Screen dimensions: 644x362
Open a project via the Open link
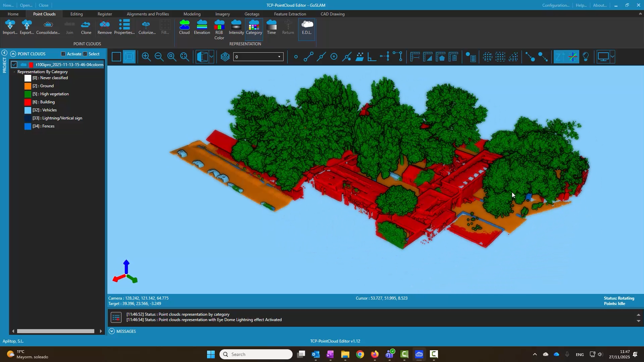pyautogui.click(x=26, y=5)
